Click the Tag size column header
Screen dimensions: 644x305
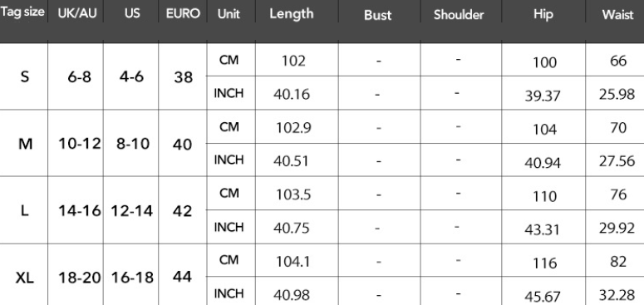22,12
